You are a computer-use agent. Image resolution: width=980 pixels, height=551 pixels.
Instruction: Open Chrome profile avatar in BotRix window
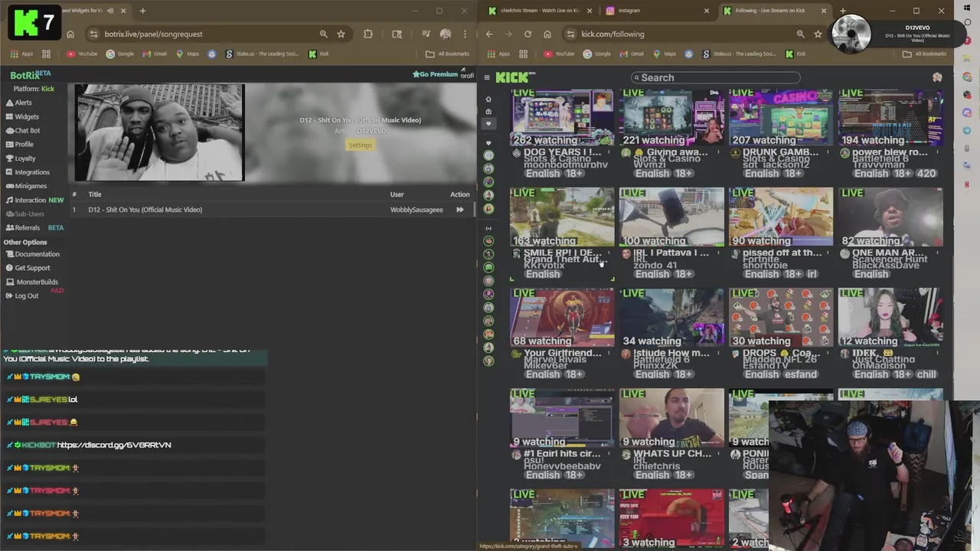(x=446, y=34)
